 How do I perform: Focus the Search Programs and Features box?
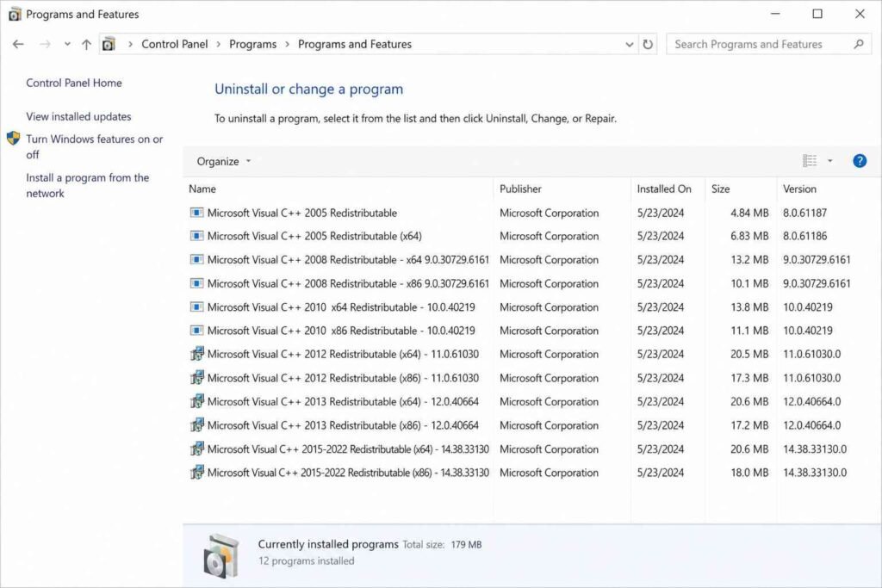pos(768,45)
